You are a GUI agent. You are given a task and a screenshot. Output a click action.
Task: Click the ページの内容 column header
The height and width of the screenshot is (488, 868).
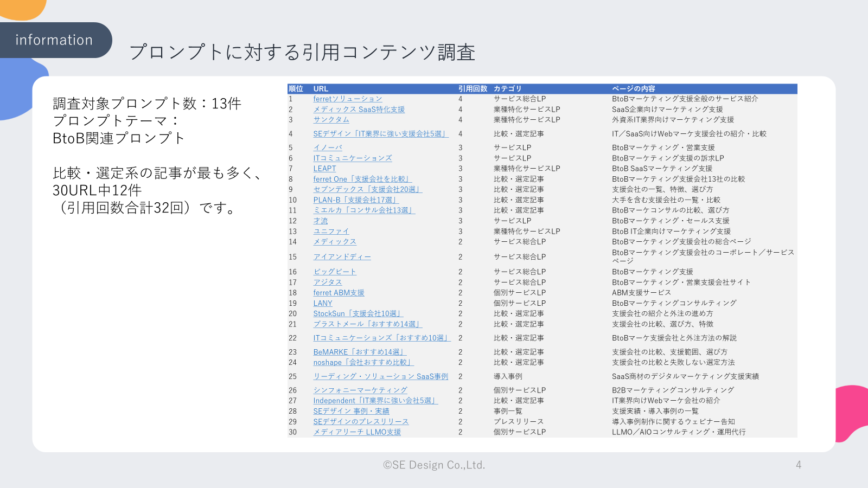pos(634,89)
